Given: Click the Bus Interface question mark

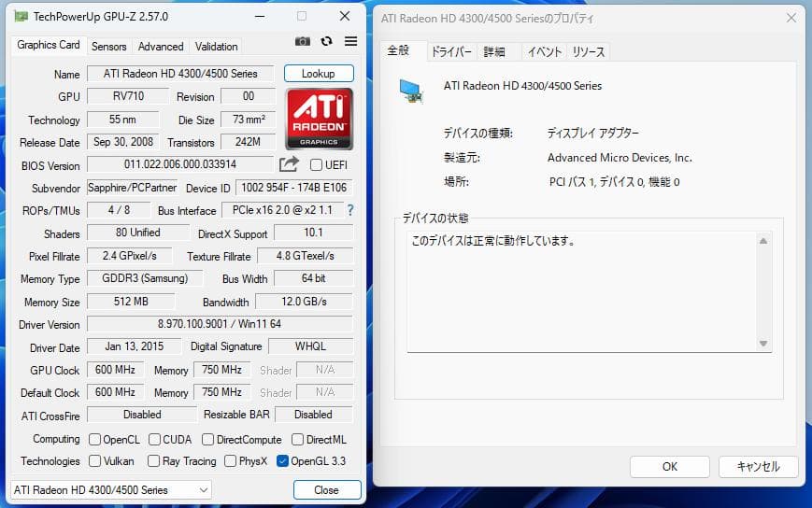Looking at the screenshot, I should [x=350, y=210].
